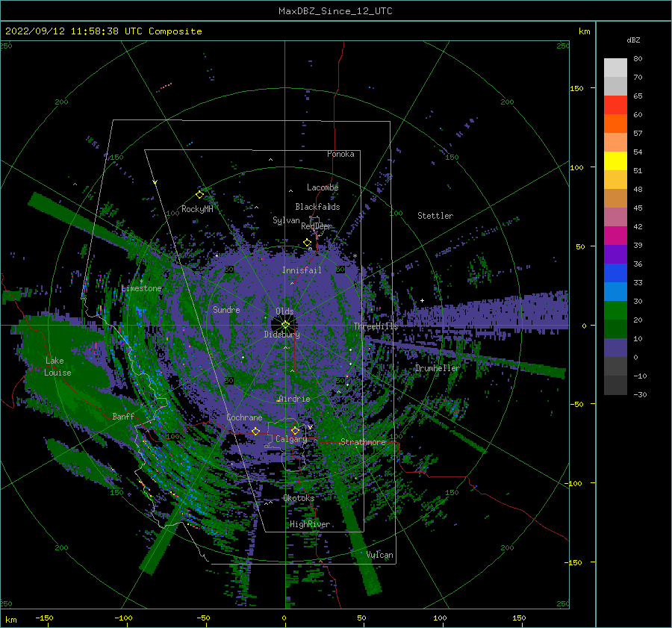This screenshot has width=672, height=628.
Task: Click the Banff label
Action: tap(123, 416)
